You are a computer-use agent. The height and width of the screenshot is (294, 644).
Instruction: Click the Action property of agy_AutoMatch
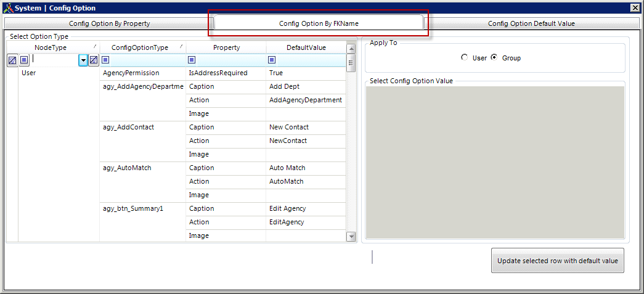click(226, 181)
